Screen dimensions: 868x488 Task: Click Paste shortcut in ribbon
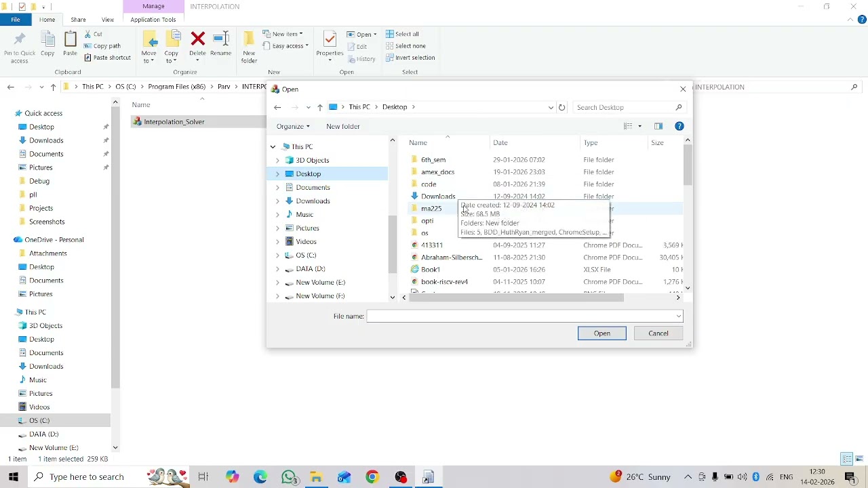coord(108,58)
